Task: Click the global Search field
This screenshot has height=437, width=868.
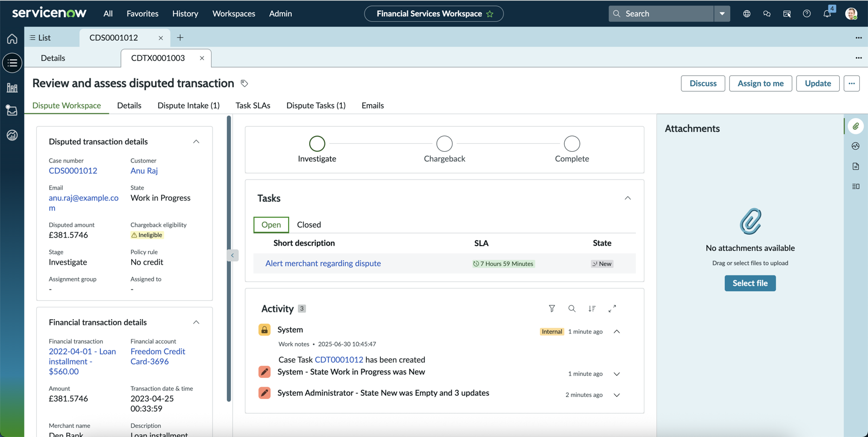Action: 661,14
